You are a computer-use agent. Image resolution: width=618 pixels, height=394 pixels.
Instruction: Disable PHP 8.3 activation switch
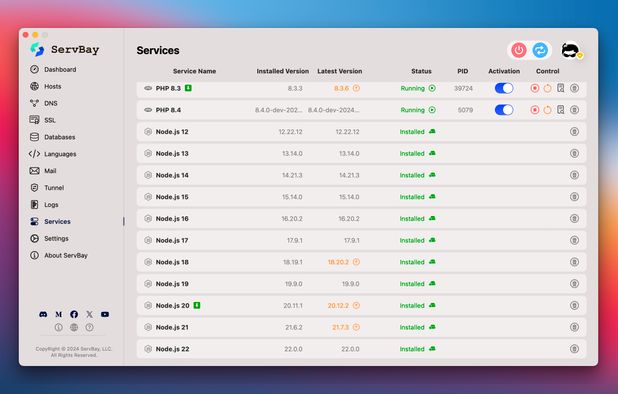coord(504,88)
